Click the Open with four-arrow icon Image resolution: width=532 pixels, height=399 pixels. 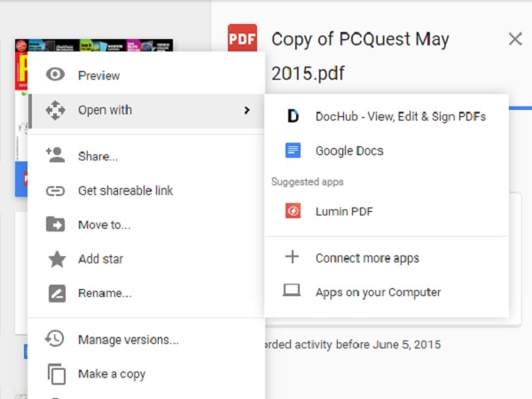(55, 110)
